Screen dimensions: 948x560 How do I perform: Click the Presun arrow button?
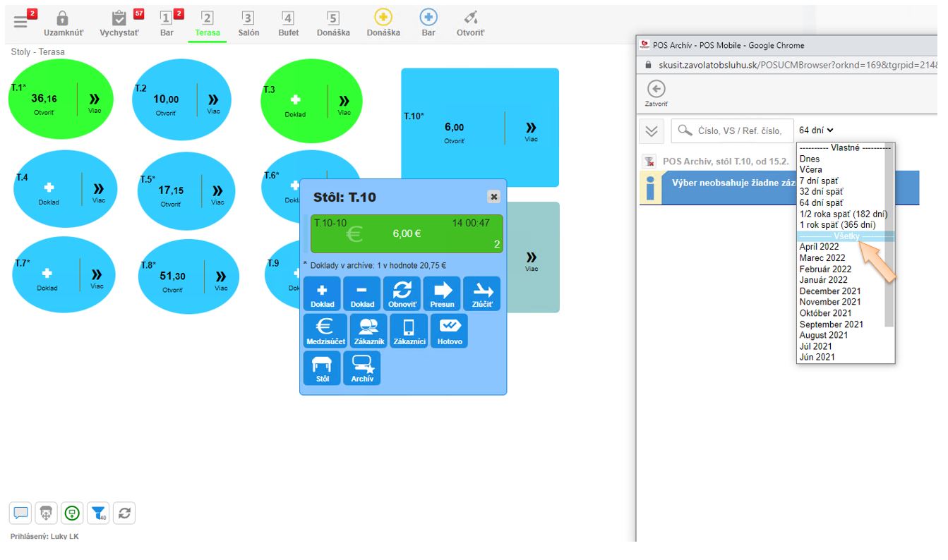tap(442, 293)
